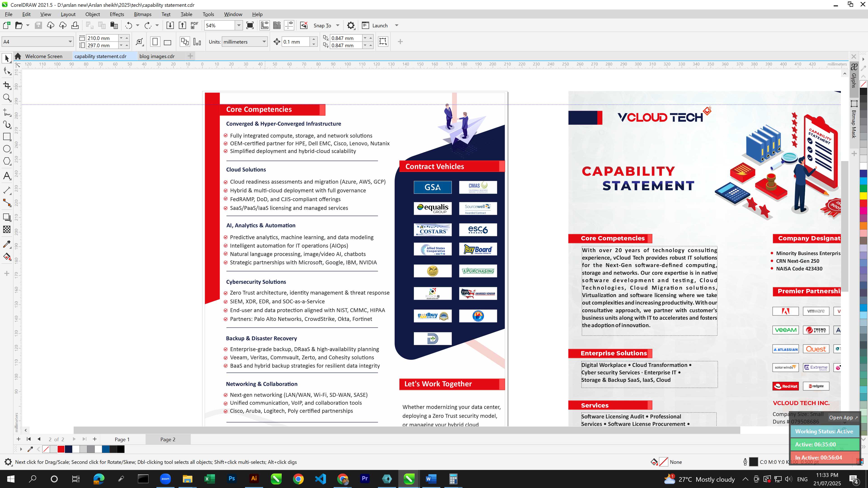Image resolution: width=868 pixels, height=488 pixels.
Task: Pick the Color Eyedropper tool in toolbox
Action: tap(7, 244)
